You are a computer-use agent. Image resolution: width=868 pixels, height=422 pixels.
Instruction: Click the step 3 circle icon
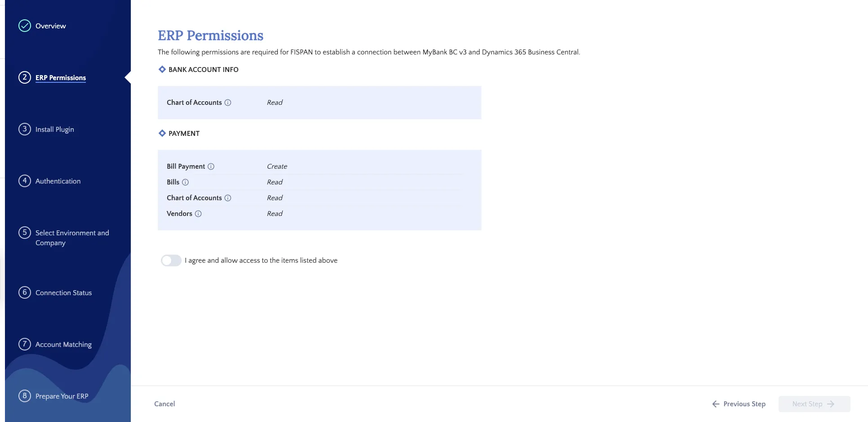tap(25, 129)
